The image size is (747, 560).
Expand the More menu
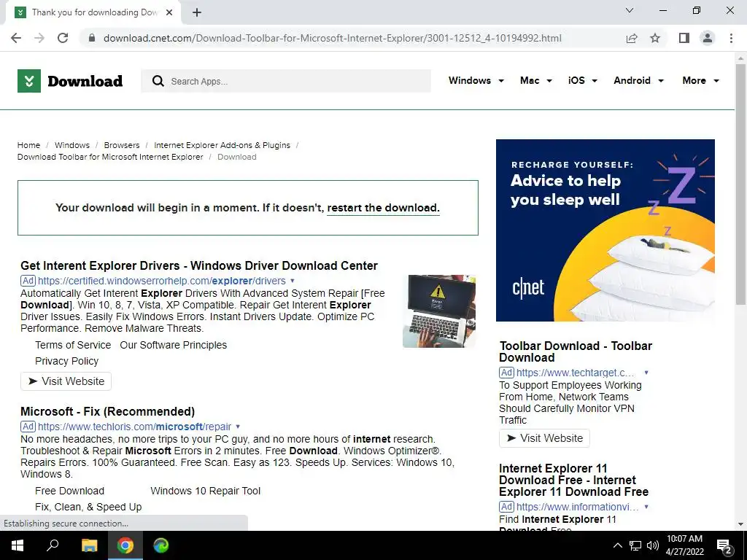700,80
